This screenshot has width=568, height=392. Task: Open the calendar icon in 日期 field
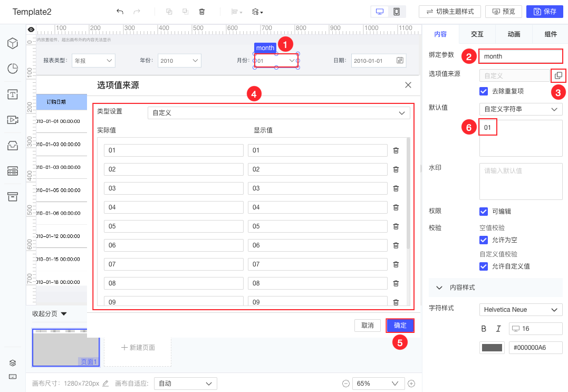point(400,60)
